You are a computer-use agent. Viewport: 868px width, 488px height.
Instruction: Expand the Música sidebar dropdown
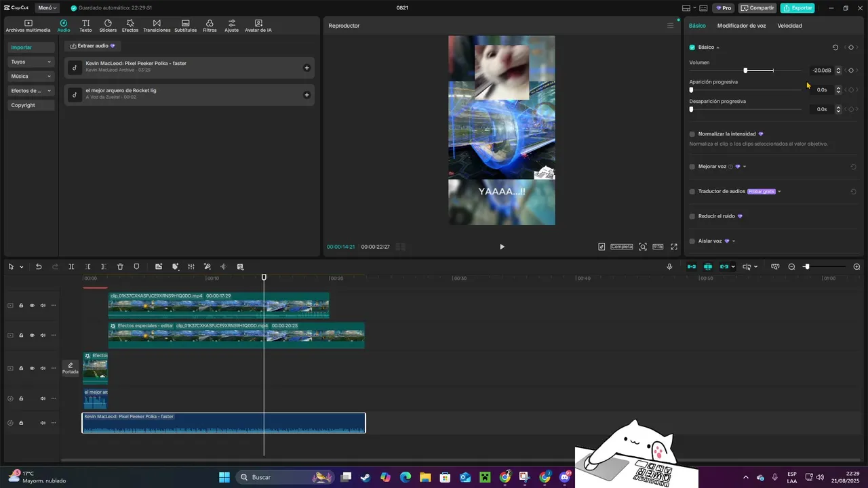tap(31, 77)
